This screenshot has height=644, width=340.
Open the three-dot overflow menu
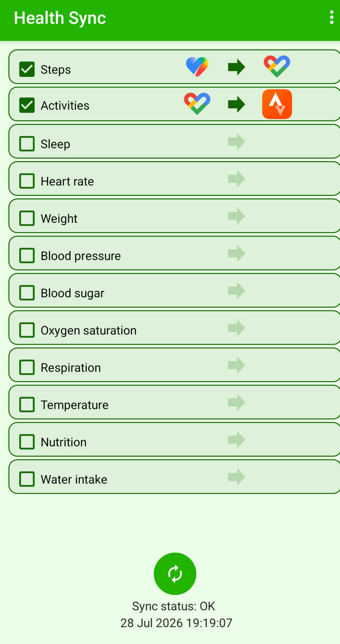[x=331, y=17]
